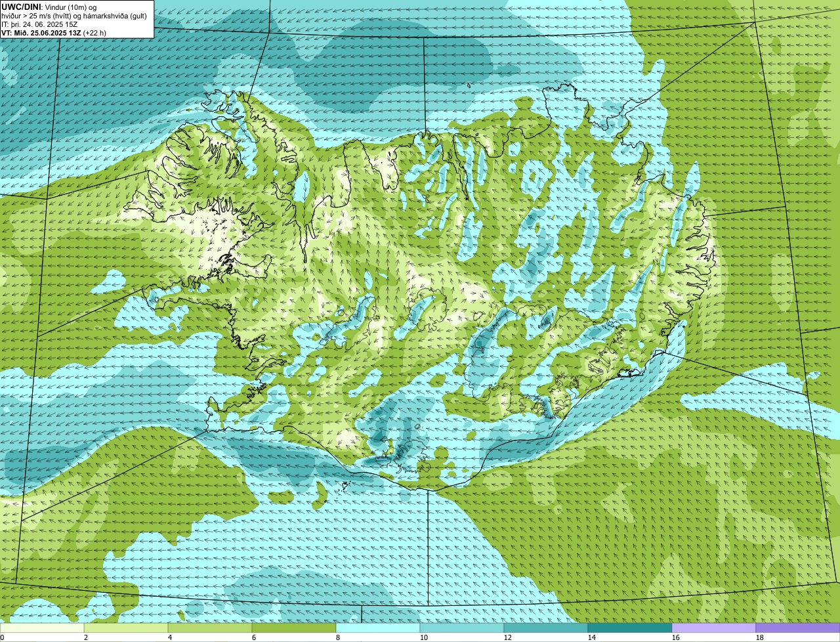Click the initial time 'IT: þri. 24. 06. 2025 15Z'
This screenshot has width=840, height=642.
(x=40, y=24)
